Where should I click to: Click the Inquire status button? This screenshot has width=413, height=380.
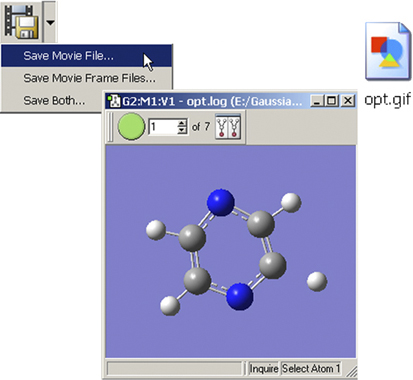[x=264, y=369]
